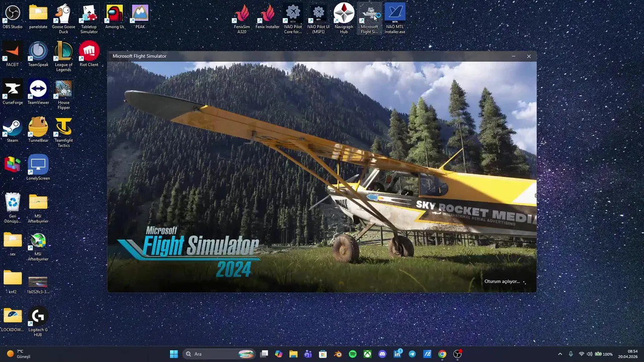Open Google Chrome from the taskbar
644x362 pixels.
coord(442,354)
